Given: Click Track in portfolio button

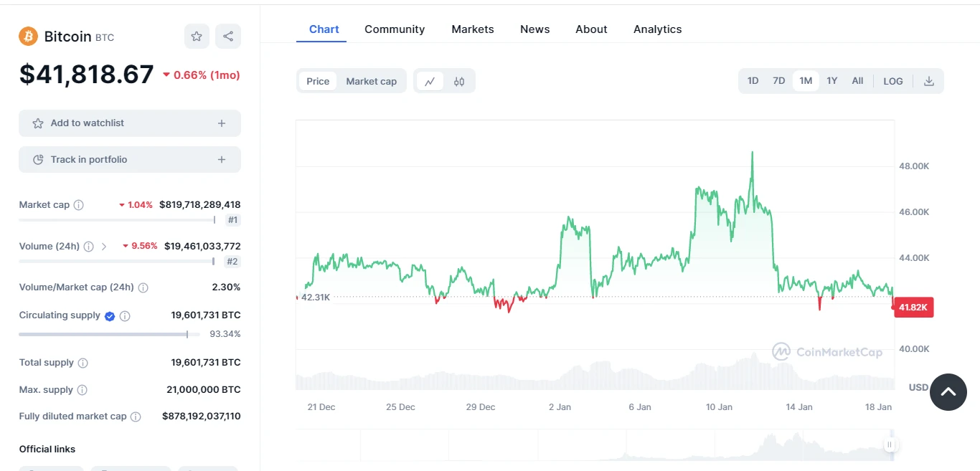Looking at the screenshot, I should tap(130, 160).
